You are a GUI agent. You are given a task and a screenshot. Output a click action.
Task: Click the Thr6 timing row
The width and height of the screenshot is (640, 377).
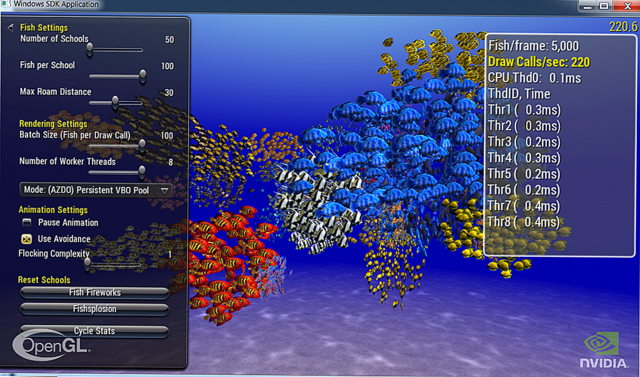click(524, 190)
